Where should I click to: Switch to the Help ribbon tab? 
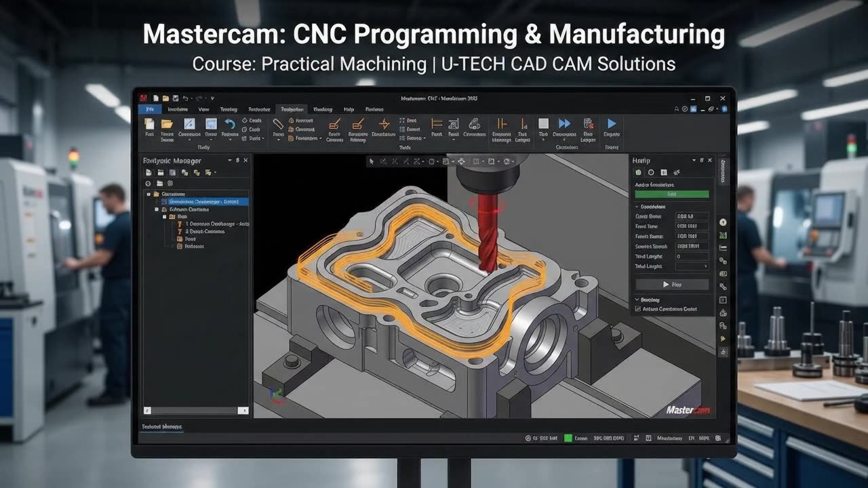click(349, 109)
